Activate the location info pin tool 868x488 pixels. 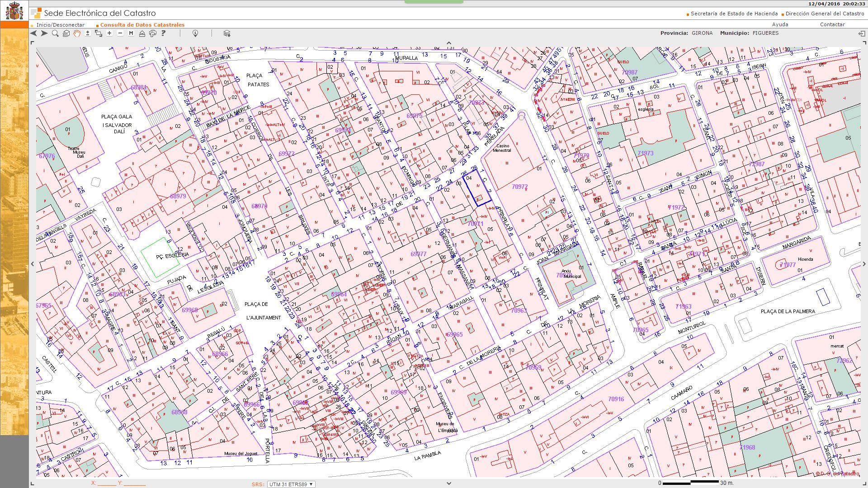coord(195,33)
